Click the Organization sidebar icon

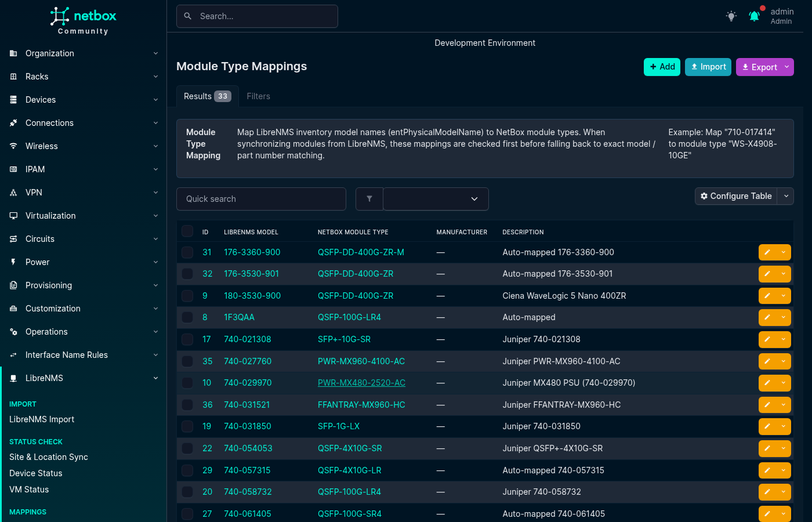point(13,53)
